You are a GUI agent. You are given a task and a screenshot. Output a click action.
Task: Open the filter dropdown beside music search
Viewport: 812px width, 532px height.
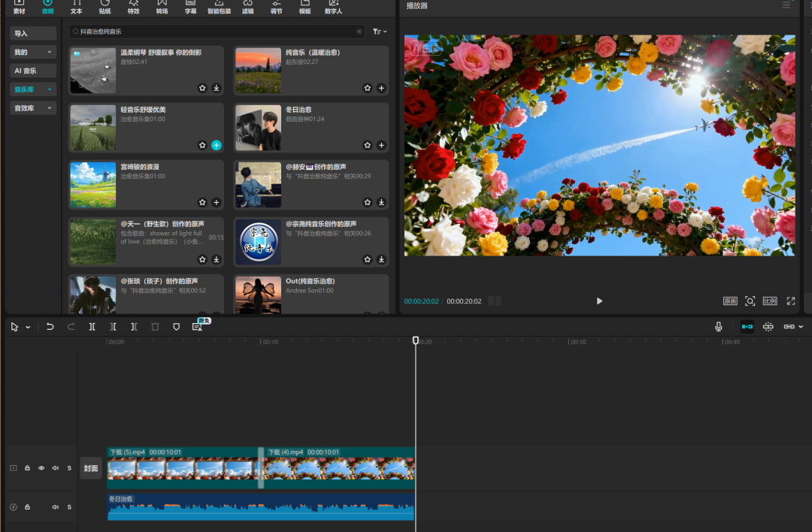coord(380,32)
